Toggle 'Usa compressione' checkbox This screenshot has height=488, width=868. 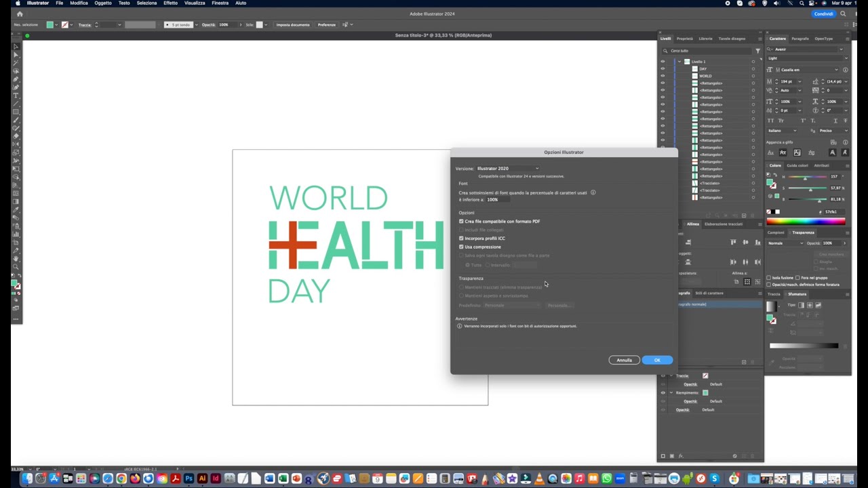point(461,247)
